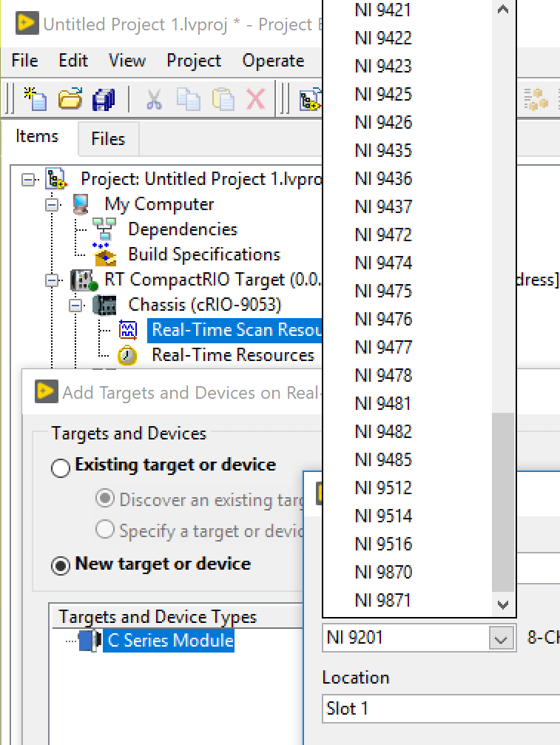Select Dependencies tree label

pyautogui.click(x=183, y=229)
